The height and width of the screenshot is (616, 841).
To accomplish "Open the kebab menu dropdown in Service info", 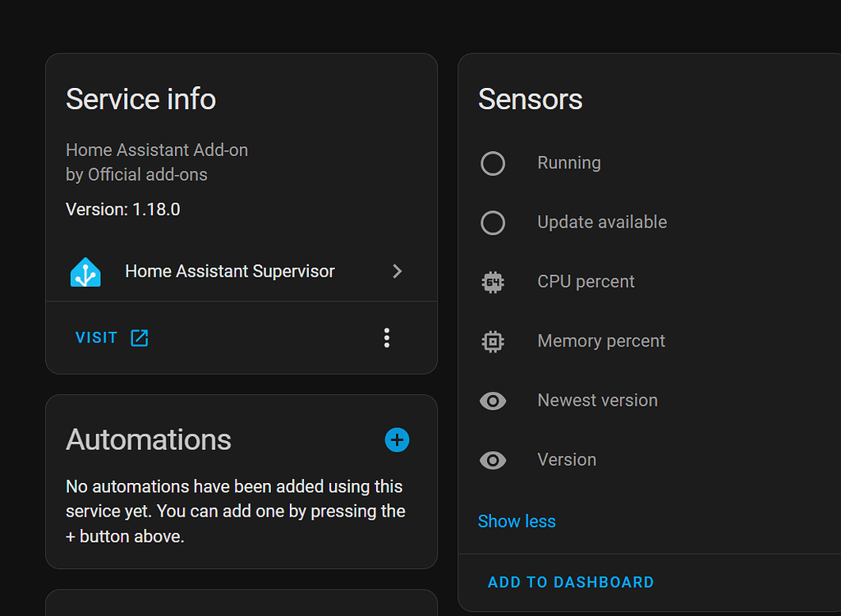I will click(x=387, y=337).
